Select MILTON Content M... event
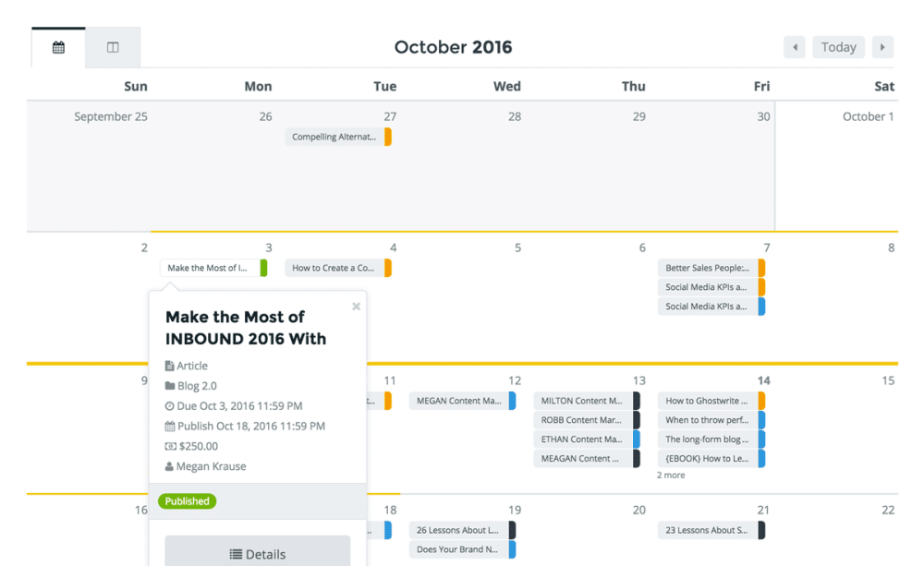 (587, 401)
